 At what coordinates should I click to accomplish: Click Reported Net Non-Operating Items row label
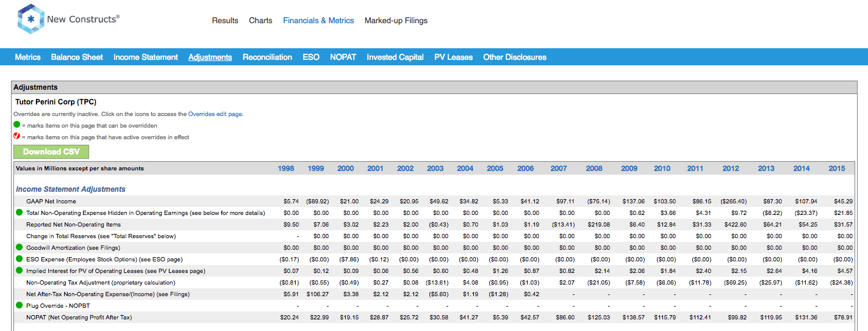coord(73,225)
